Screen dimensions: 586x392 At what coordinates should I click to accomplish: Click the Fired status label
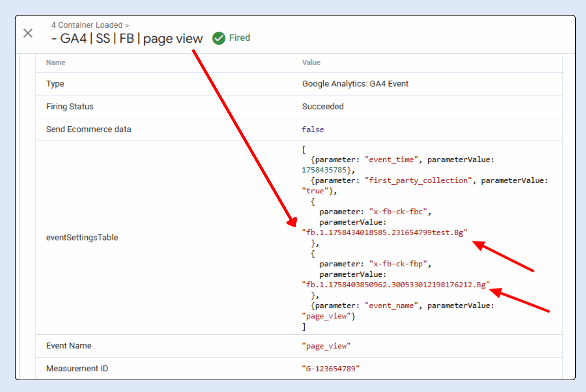tap(239, 38)
